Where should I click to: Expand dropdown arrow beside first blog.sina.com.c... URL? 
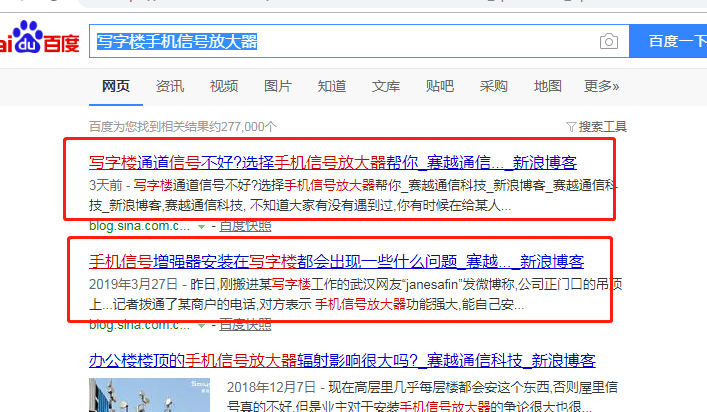202,226
